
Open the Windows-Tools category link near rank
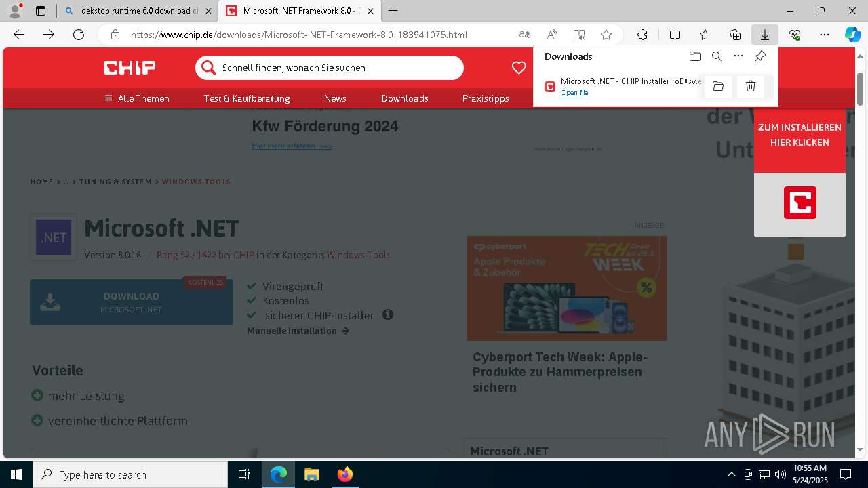coord(359,255)
